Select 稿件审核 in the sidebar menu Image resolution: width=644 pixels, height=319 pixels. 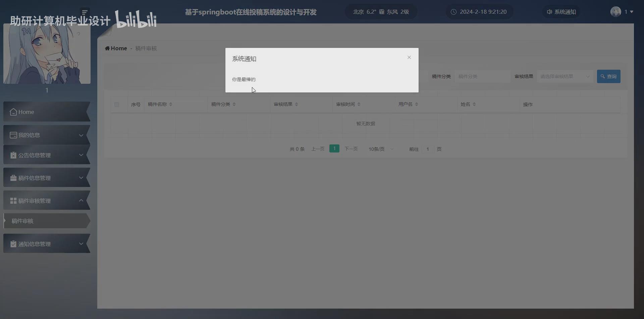(x=22, y=221)
